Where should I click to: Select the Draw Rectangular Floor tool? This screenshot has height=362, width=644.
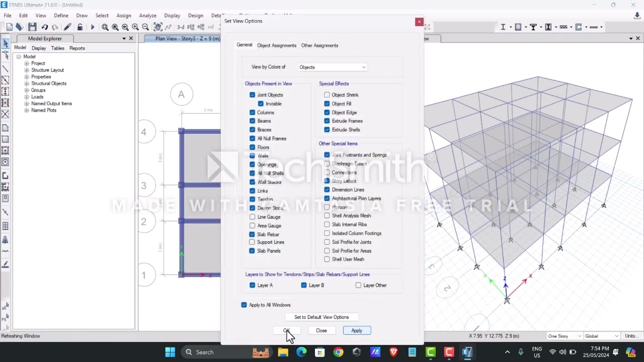6,139
